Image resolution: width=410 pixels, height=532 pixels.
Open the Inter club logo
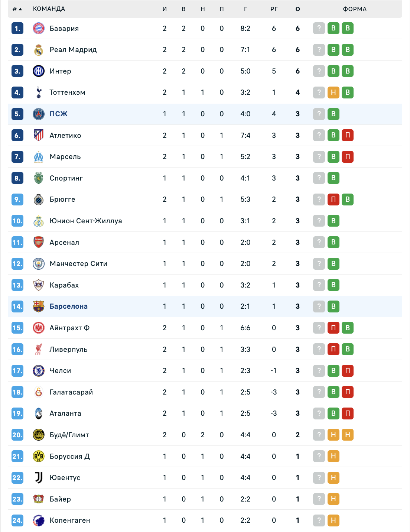pos(39,71)
